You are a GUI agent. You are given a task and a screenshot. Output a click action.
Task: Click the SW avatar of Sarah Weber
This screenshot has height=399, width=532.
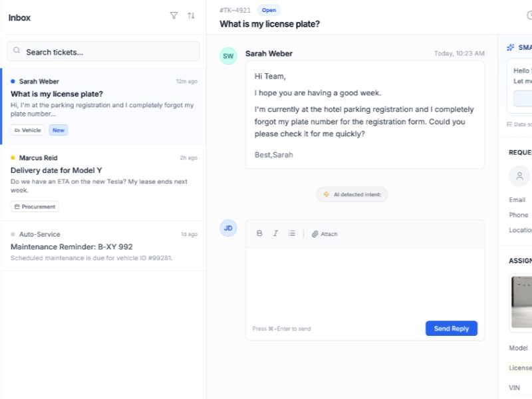[228, 56]
